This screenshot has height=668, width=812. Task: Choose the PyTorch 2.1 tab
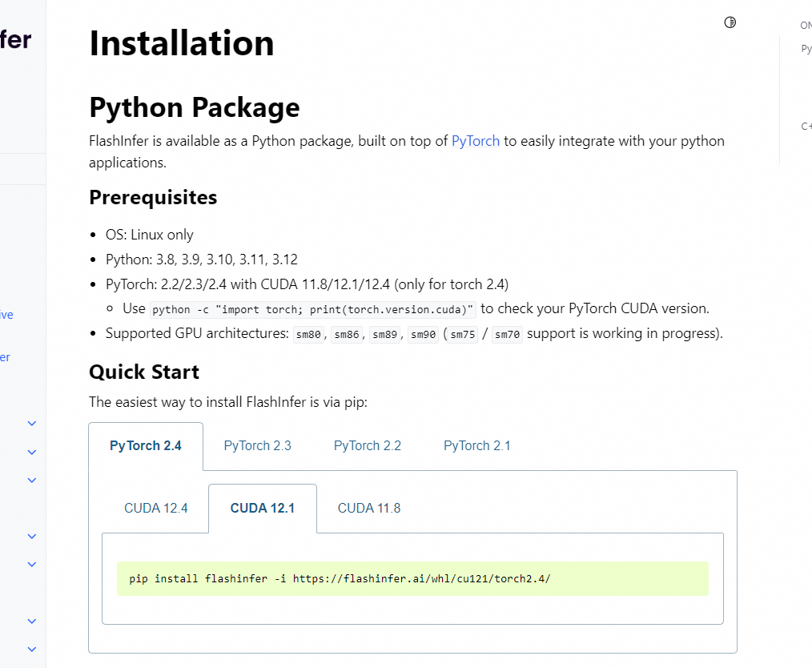tap(476, 446)
